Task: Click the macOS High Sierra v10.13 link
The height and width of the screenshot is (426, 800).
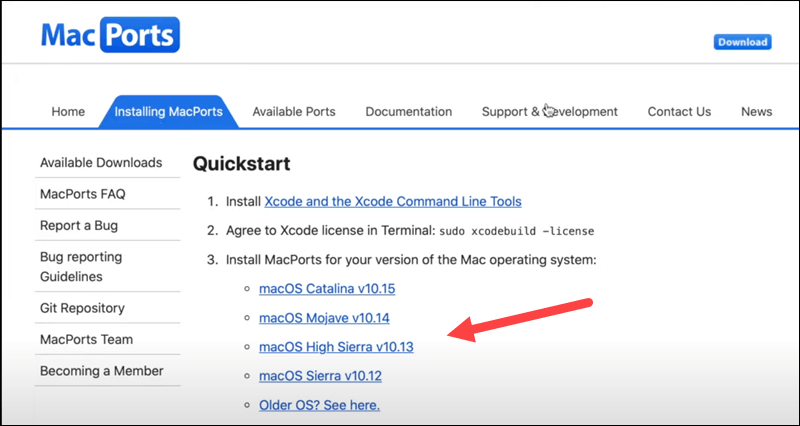Action: (x=336, y=347)
